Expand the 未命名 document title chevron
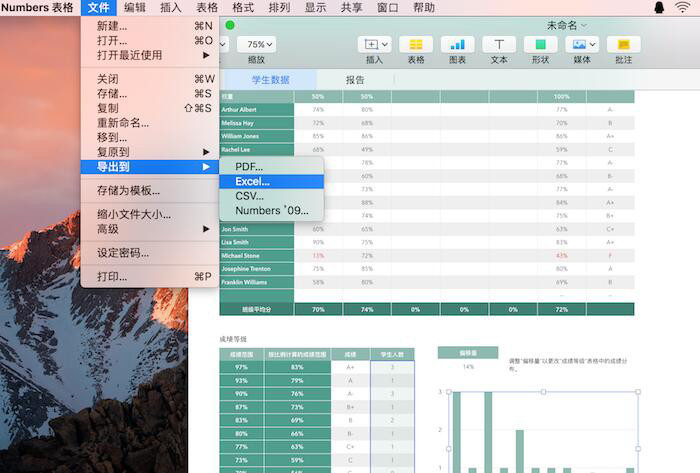Viewport: 700px width, 473px height. coord(584,25)
